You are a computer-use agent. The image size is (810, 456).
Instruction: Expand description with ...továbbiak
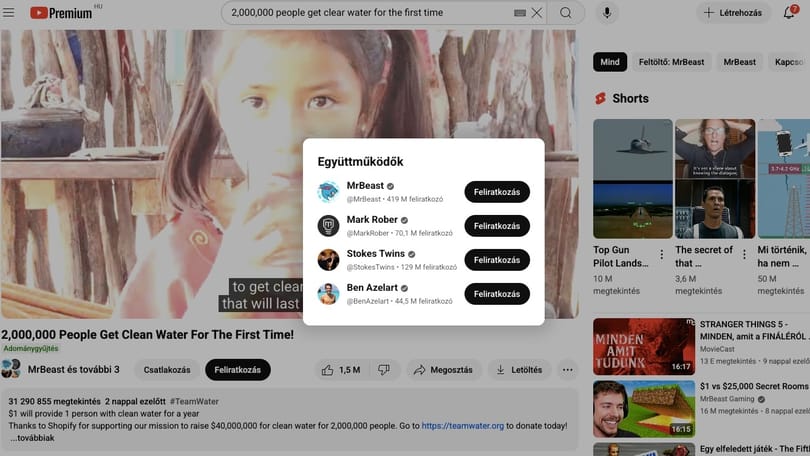tap(32, 438)
